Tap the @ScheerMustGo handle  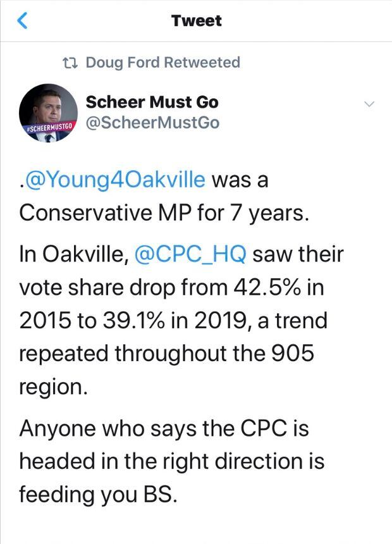(x=152, y=122)
